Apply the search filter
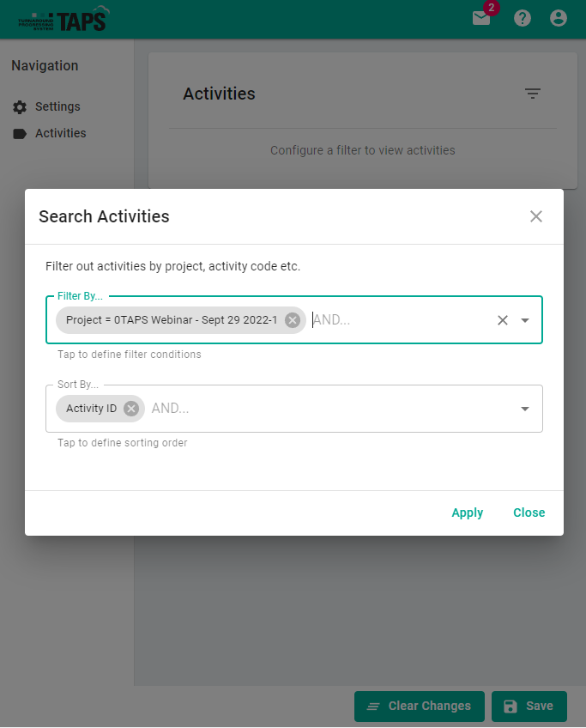The width and height of the screenshot is (586, 728). pos(468,513)
